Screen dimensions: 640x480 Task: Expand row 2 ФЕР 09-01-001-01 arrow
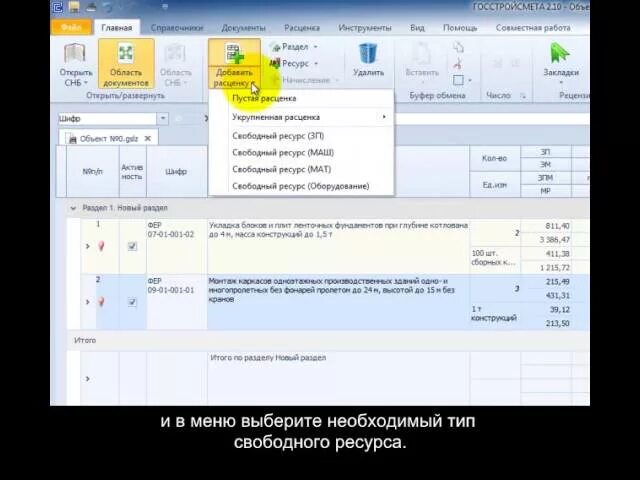coord(87,302)
